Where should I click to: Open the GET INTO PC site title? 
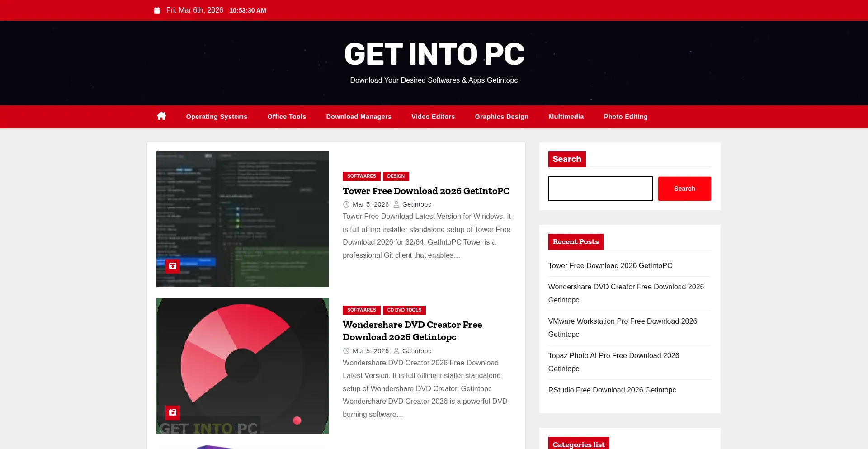[x=434, y=54]
